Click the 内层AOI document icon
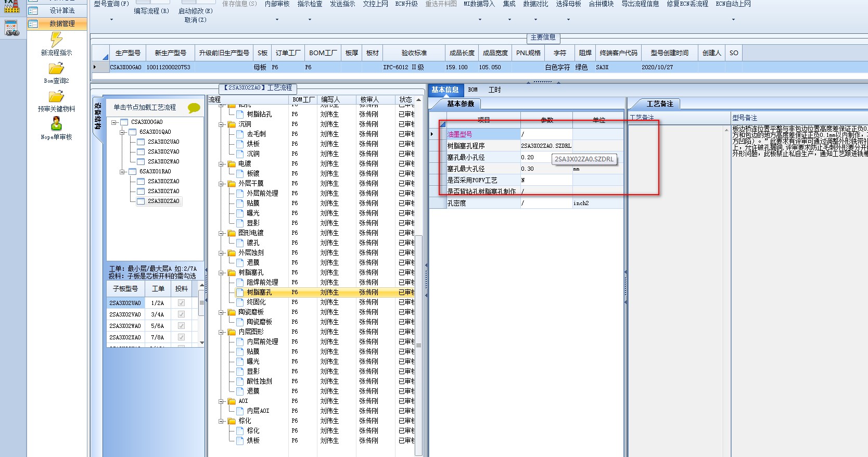The width and height of the screenshot is (868, 457). point(240,411)
